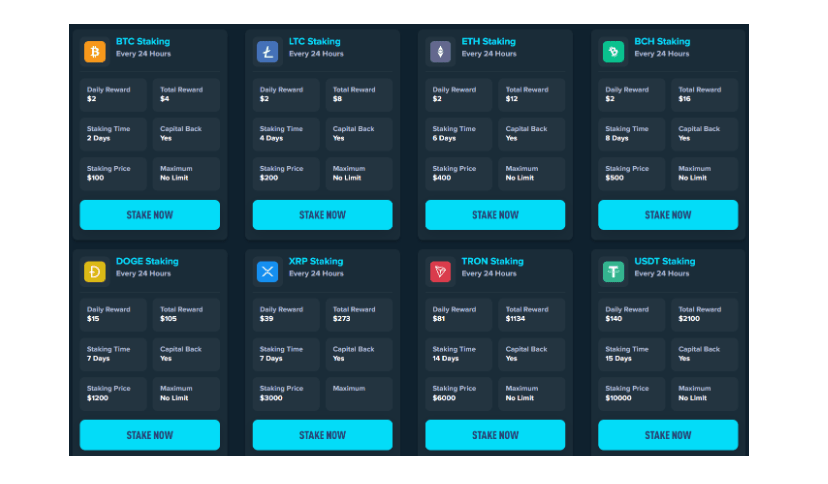Select TRON Staking Price $6000 cell
Screen dimensions: 828x484
459,394
